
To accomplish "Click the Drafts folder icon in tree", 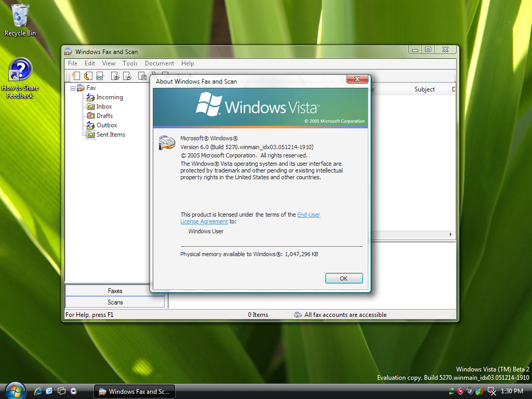I will [x=90, y=116].
